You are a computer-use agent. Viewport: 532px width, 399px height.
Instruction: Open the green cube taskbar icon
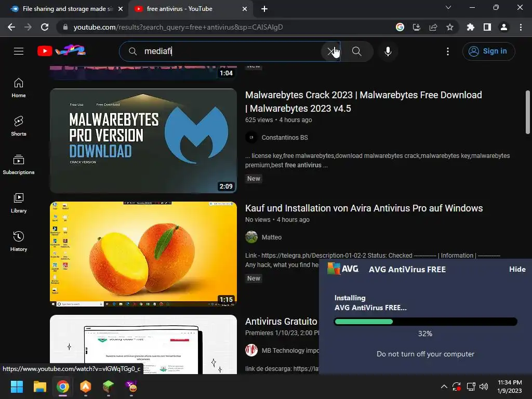pos(108,387)
